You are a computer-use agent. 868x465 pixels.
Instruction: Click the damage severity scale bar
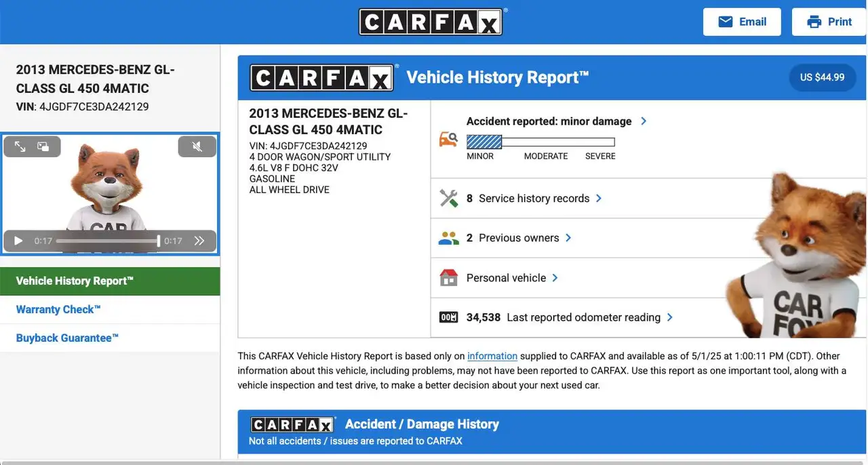pos(540,142)
